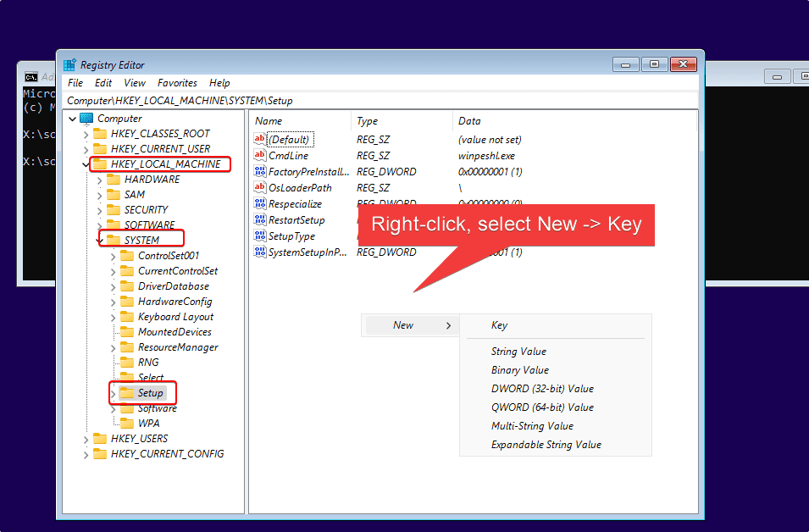Click the ControlSet001 folder icon
This screenshot has height=532, width=809.
126,256
